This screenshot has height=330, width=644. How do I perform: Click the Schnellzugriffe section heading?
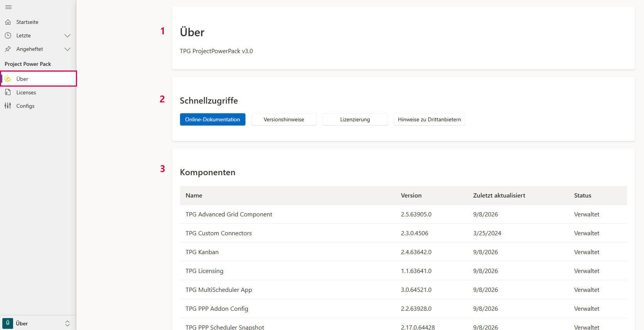tap(209, 101)
